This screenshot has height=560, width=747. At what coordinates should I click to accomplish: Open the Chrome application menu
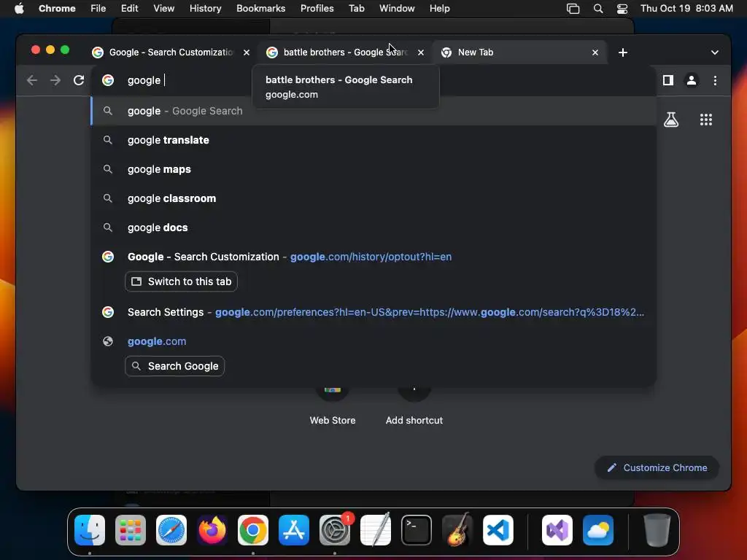(x=57, y=9)
